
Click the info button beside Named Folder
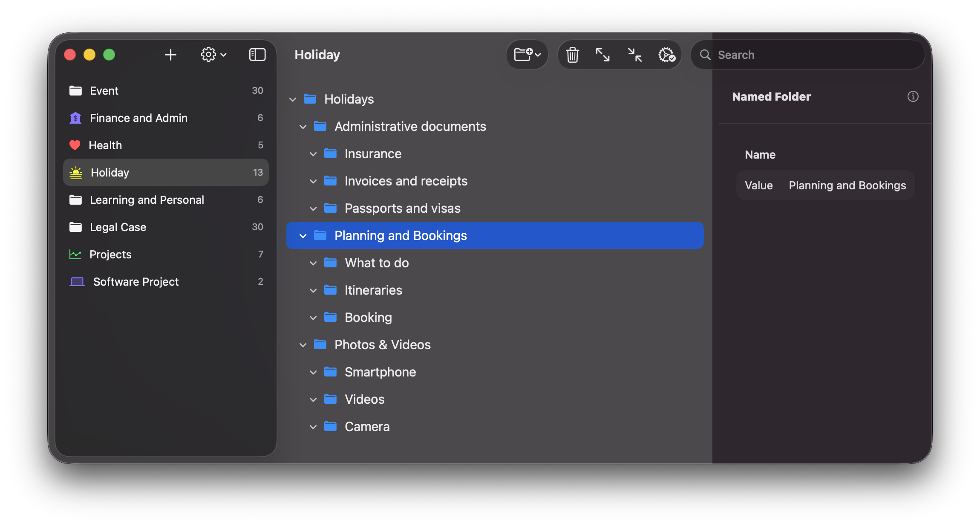913,96
